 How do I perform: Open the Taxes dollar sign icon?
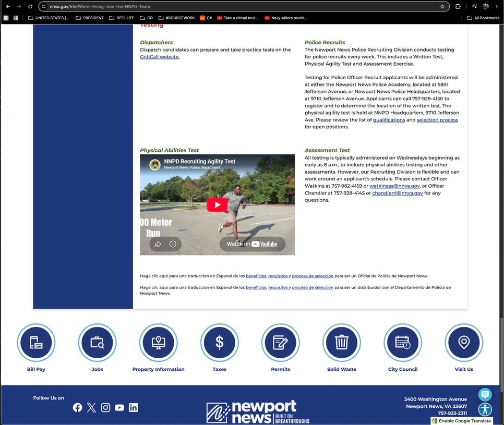point(220,343)
